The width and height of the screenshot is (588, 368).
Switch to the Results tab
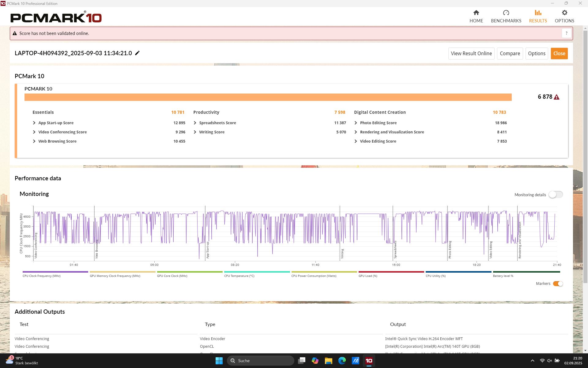pos(538,16)
